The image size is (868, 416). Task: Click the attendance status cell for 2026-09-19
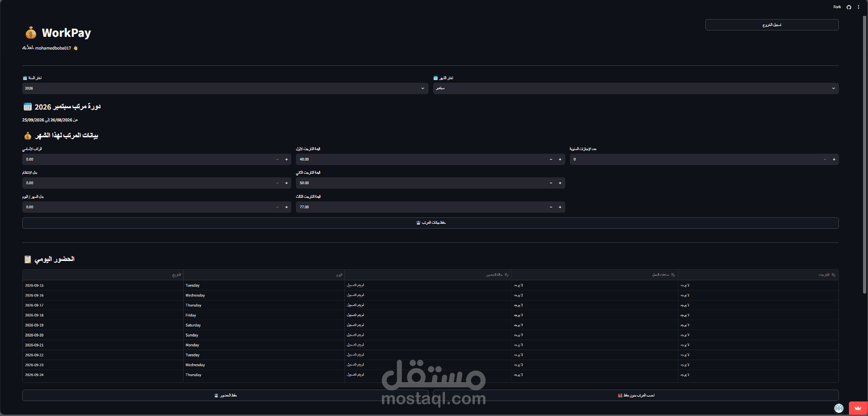tap(428, 325)
